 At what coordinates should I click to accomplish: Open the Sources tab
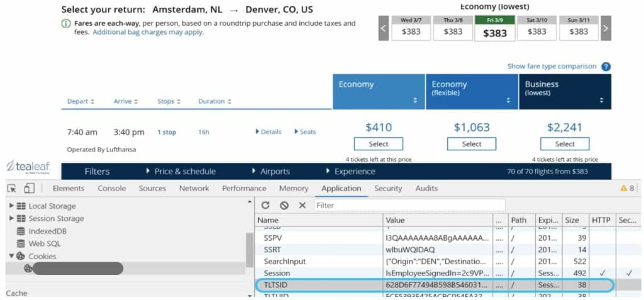coord(152,188)
